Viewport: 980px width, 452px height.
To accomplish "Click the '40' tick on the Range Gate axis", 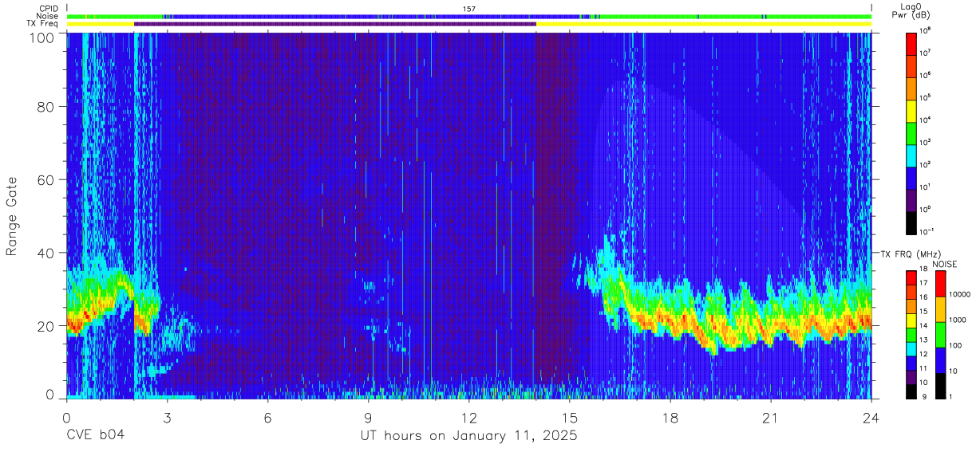I will 47,254.
